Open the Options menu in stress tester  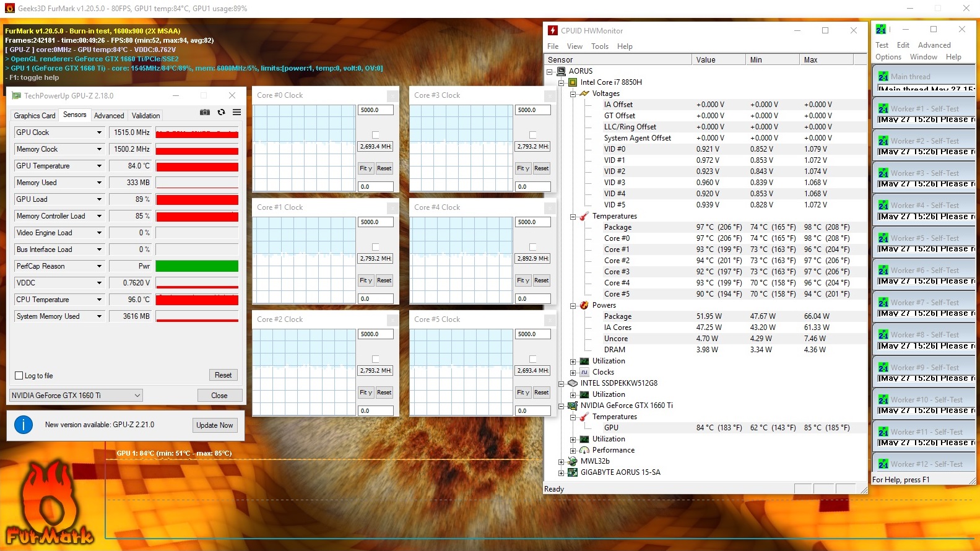point(888,57)
